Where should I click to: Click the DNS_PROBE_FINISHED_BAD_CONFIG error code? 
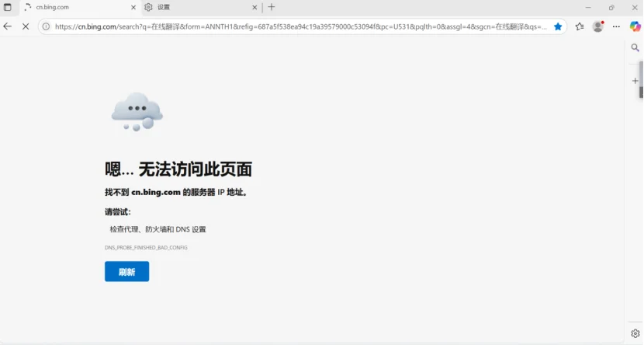(146, 248)
